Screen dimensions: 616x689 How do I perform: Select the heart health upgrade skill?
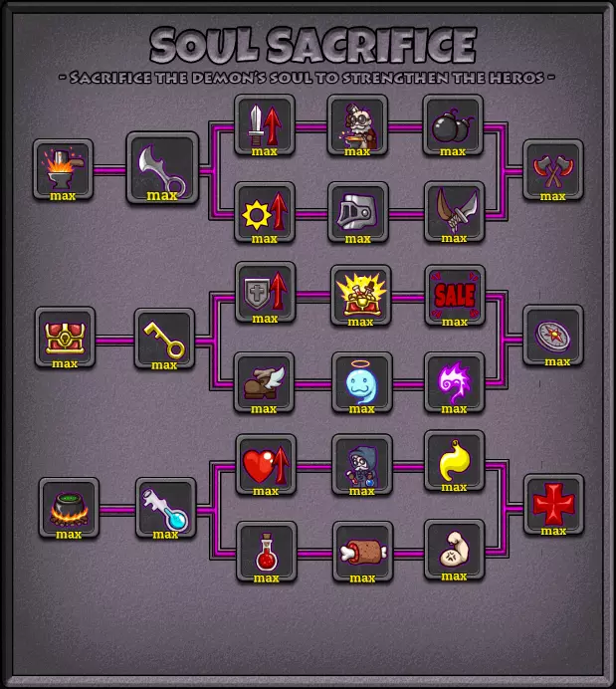click(x=266, y=464)
